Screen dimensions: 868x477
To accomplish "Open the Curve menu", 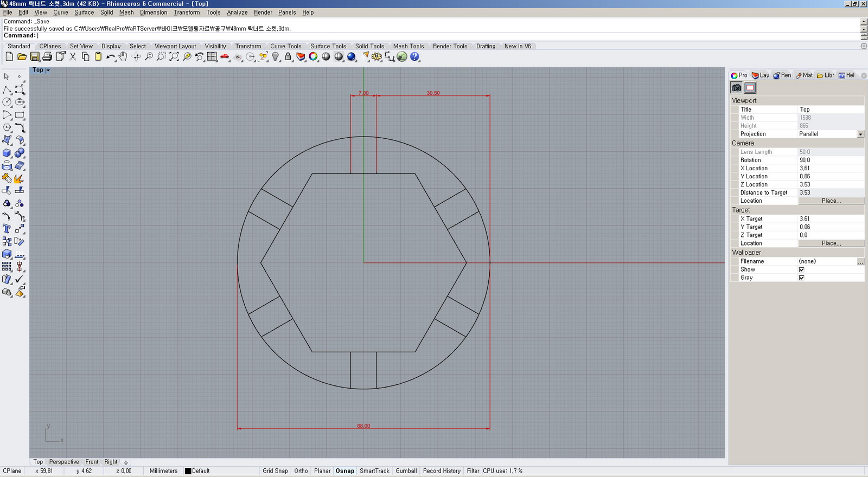I will point(61,12).
